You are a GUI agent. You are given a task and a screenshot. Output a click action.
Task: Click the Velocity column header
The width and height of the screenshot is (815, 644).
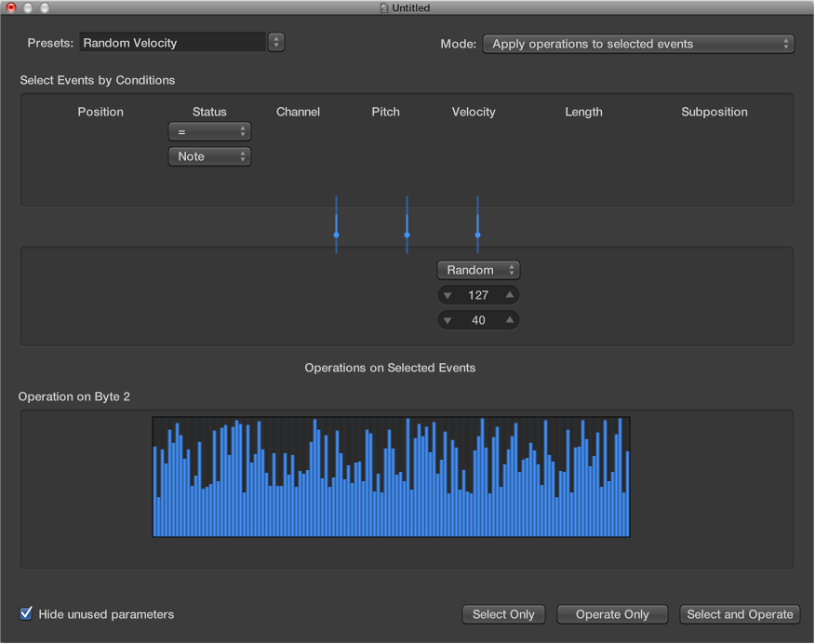[474, 112]
